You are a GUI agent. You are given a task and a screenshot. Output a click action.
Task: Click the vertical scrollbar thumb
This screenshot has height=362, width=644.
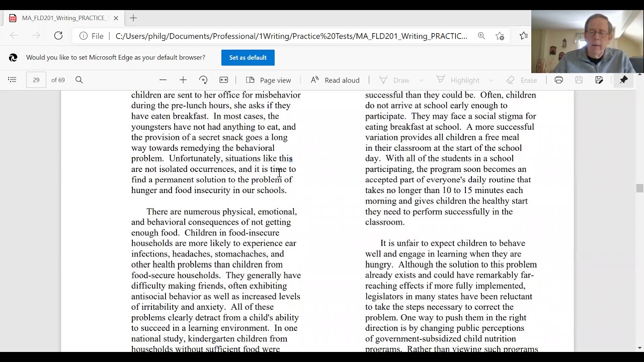639,188
